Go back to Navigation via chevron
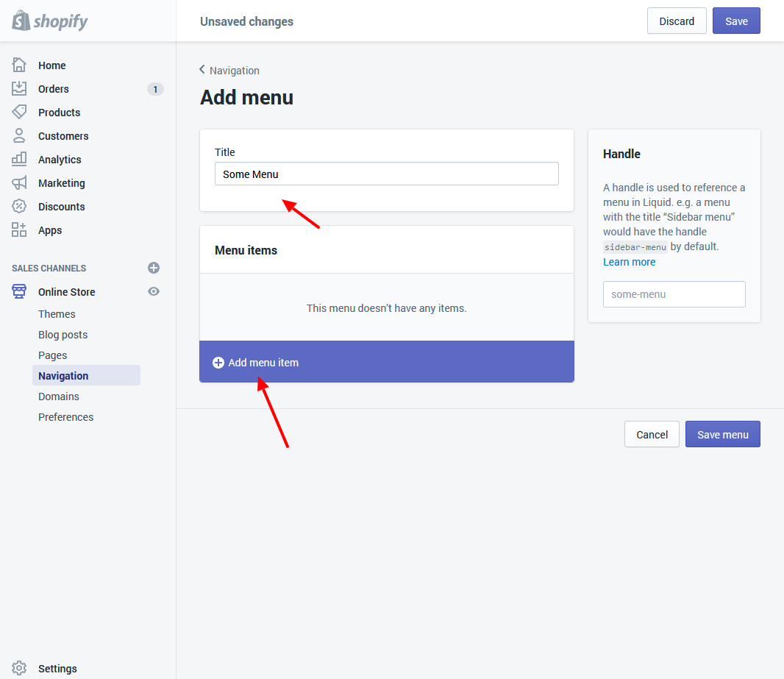 pyautogui.click(x=202, y=70)
